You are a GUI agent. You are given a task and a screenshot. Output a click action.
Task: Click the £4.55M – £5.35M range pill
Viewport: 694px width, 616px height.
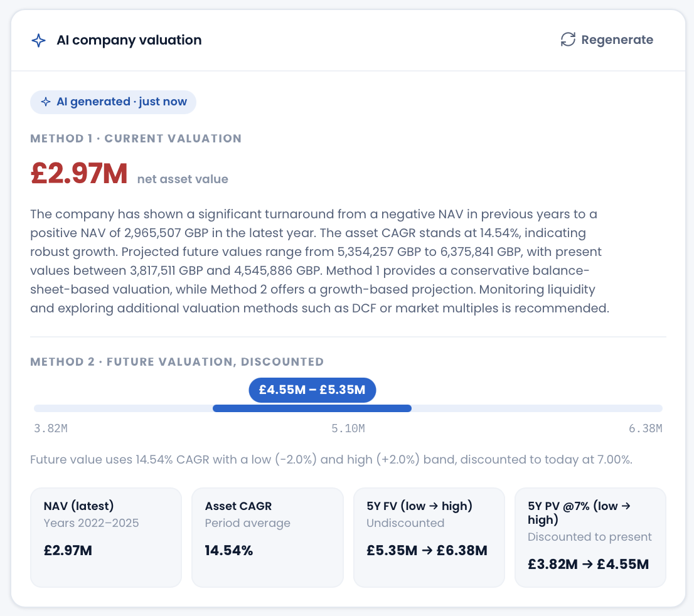pyautogui.click(x=312, y=390)
